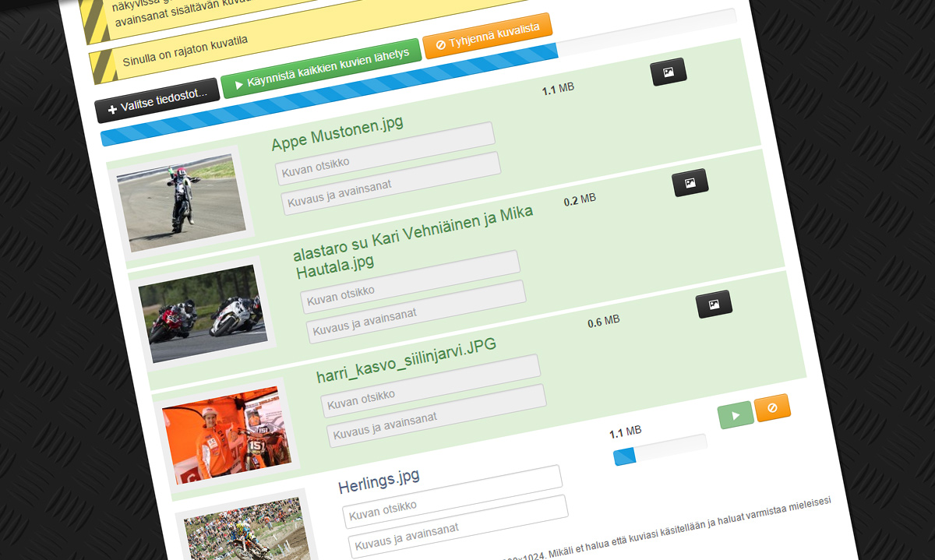Click image icon button for alastaro photo row

(x=690, y=183)
